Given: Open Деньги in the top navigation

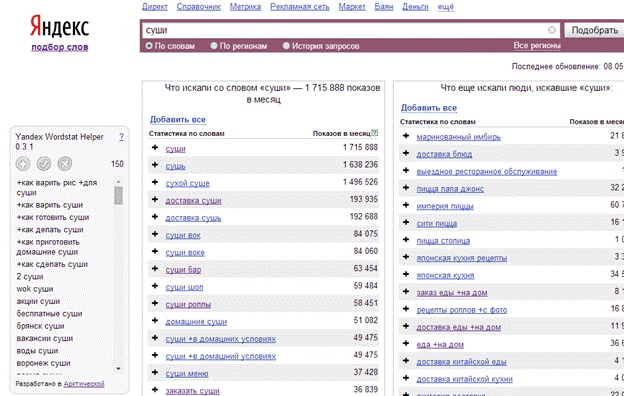Looking at the screenshot, I should coord(415,7).
